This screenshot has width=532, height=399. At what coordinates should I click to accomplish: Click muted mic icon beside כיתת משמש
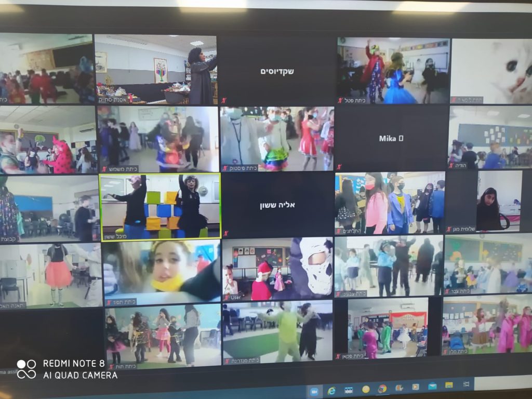click(x=104, y=169)
